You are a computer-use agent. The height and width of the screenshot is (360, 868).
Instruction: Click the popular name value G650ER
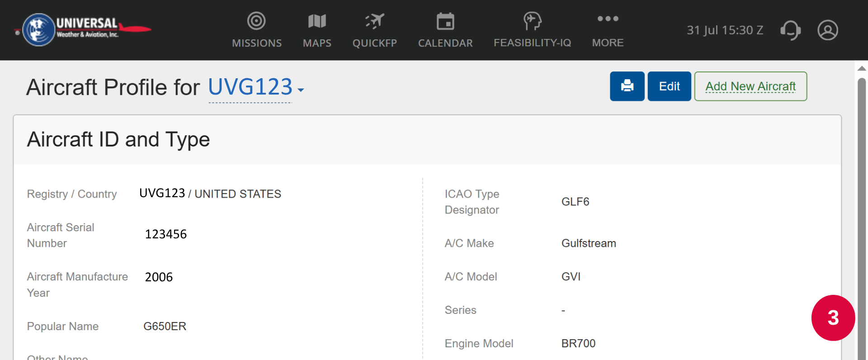[165, 326]
